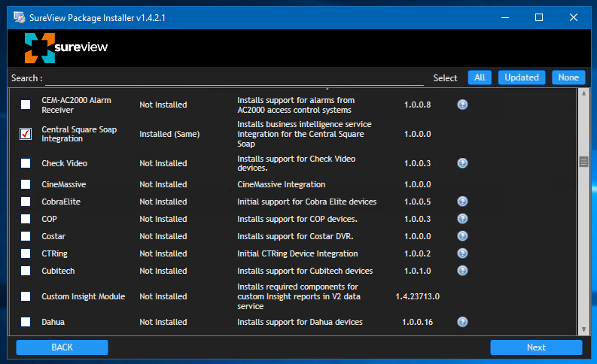Check the Check Video checkbox
The height and width of the screenshot is (364, 597).
coord(26,163)
